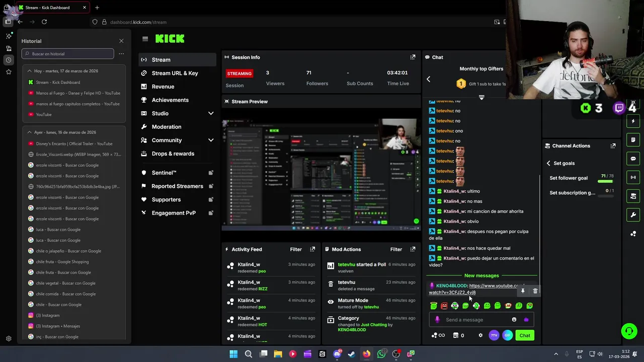Open the broadcast signal sidebar icon
644x362 pixels.
[633, 177]
